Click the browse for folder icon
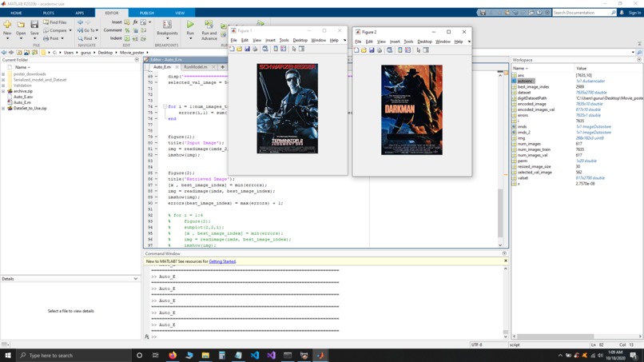Image resolution: width=644 pixels, height=362 pixels. click(26, 53)
